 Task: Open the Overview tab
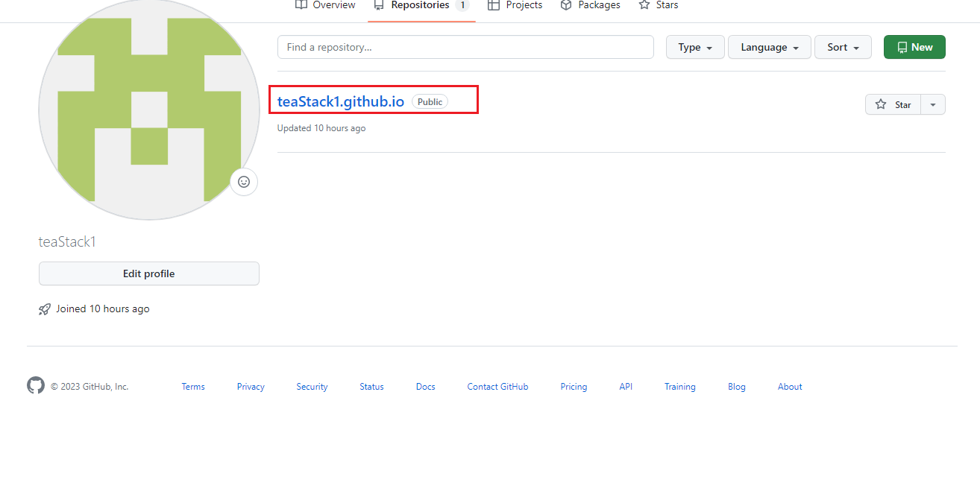(325, 5)
